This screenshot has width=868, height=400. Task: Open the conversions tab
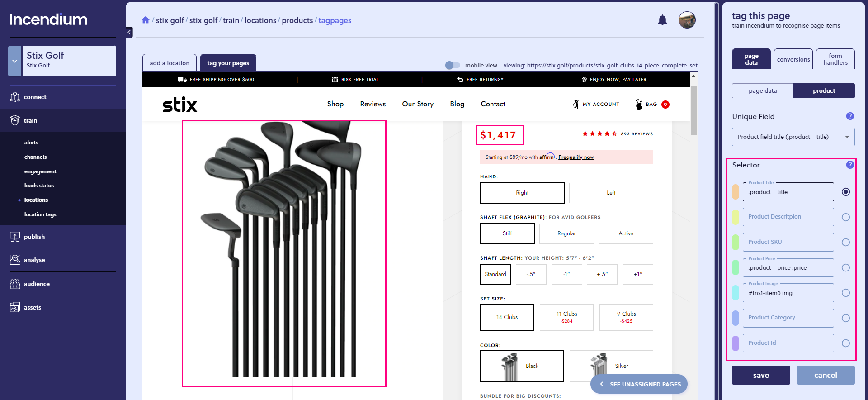(x=793, y=59)
